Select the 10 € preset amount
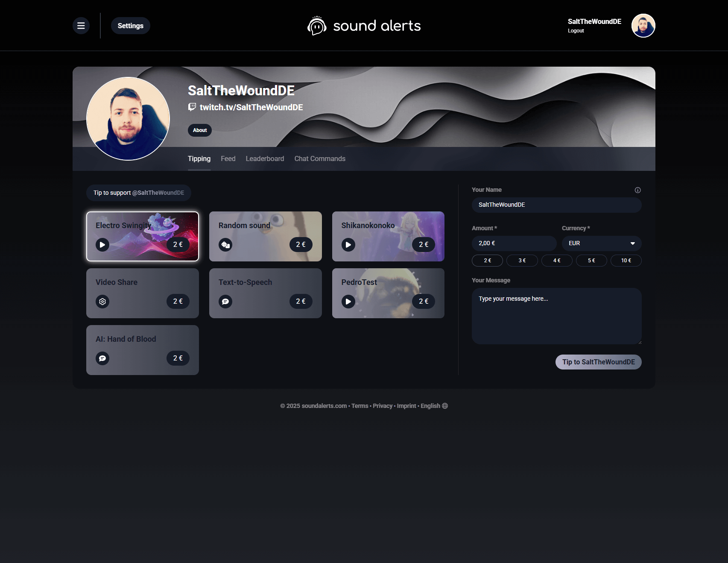 (x=626, y=261)
